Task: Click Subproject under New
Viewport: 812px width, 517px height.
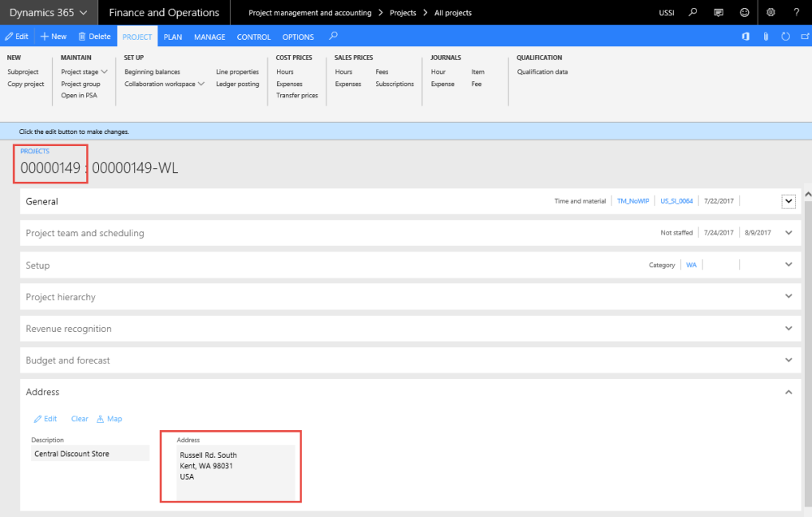Action: coord(23,72)
